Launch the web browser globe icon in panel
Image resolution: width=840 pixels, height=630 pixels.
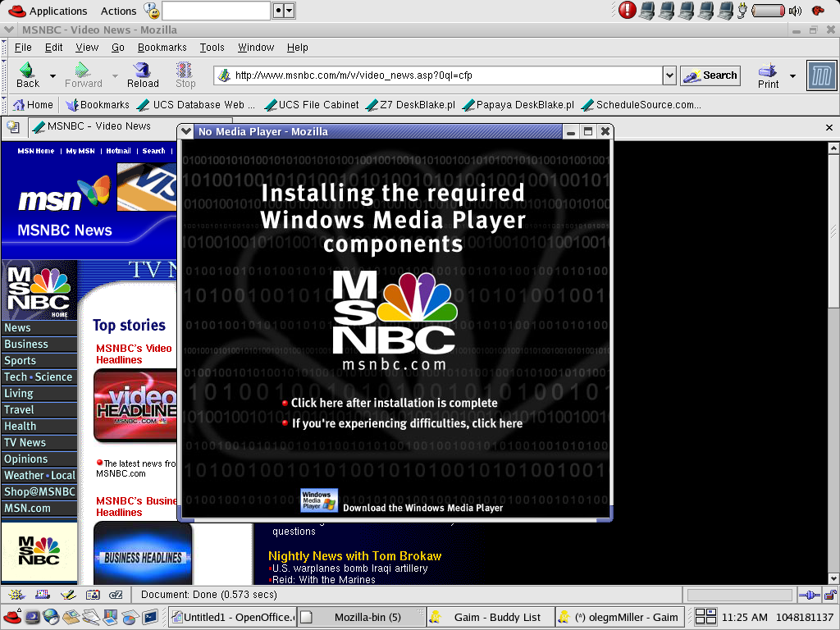[x=51, y=617]
